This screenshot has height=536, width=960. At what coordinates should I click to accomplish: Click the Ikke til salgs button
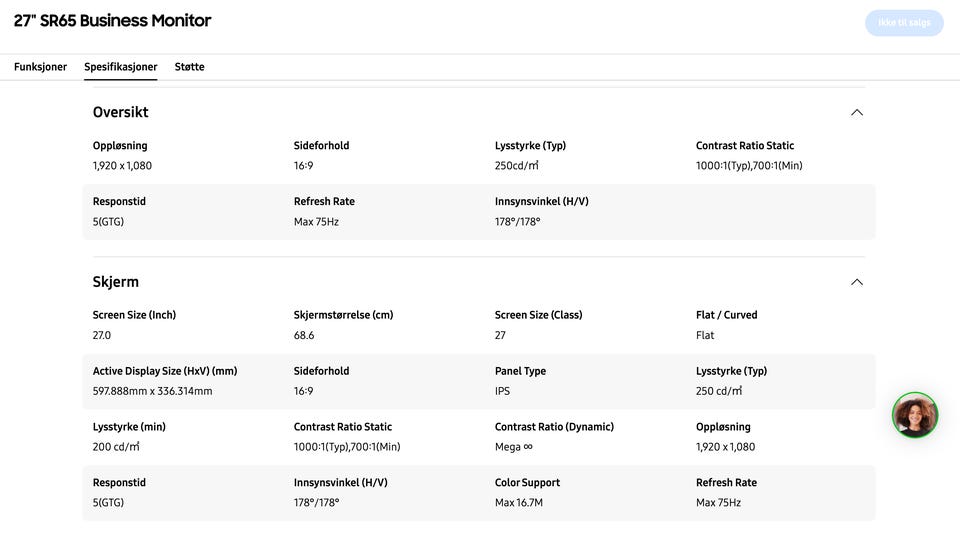(904, 23)
